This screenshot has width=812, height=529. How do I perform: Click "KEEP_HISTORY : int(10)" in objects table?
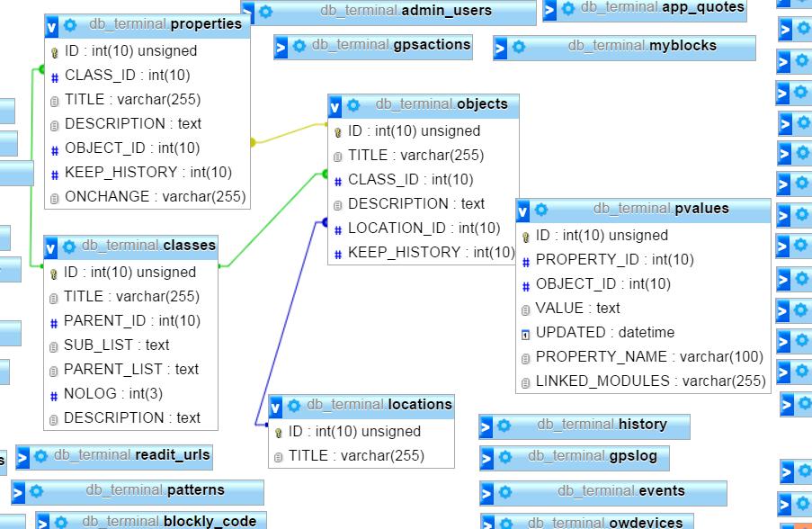pyautogui.click(x=432, y=252)
